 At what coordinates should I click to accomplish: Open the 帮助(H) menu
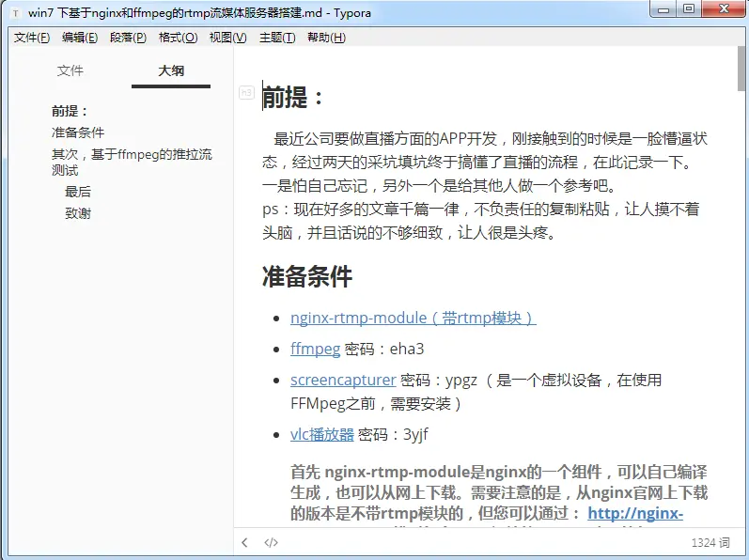(326, 38)
